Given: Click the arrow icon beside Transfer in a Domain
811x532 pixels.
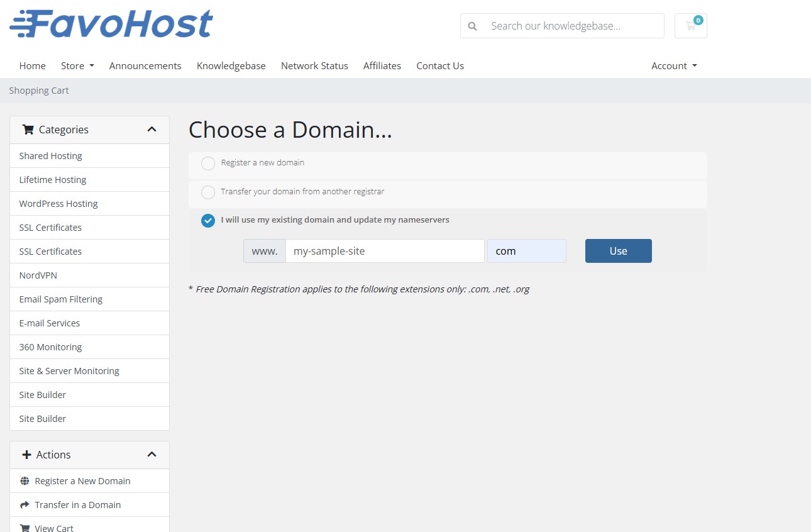Looking at the screenshot, I should [25, 504].
